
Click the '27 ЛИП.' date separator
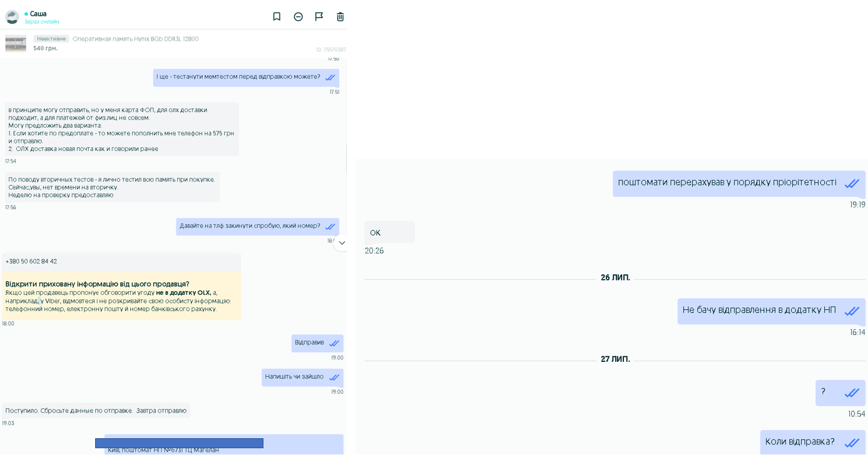pyautogui.click(x=615, y=359)
